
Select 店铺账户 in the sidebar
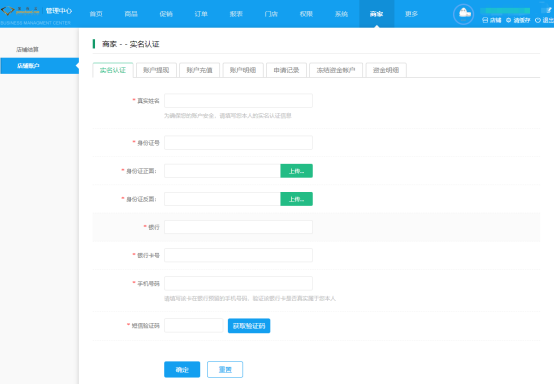(39, 66)
